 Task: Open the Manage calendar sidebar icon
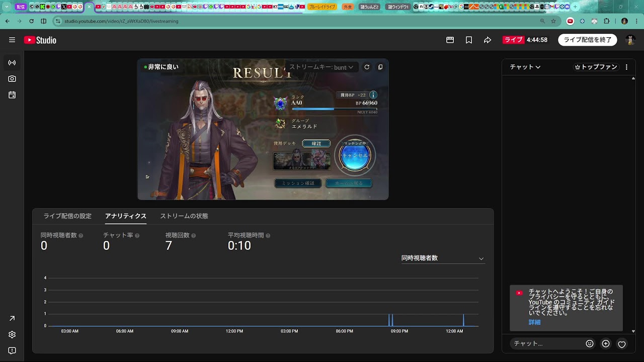pos(12,95)
